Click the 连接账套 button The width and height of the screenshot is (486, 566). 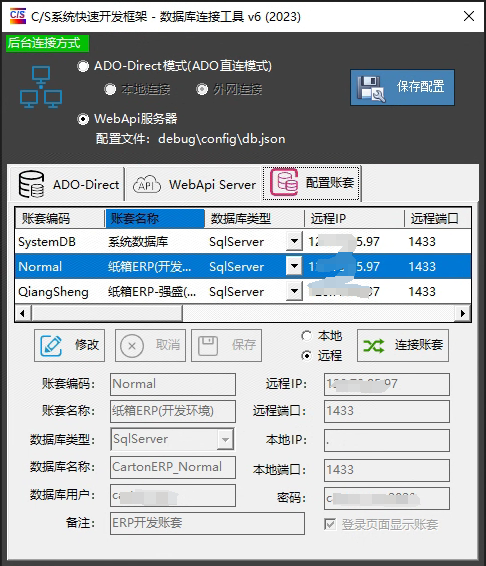pyautogui.click(x=403, y=345)
